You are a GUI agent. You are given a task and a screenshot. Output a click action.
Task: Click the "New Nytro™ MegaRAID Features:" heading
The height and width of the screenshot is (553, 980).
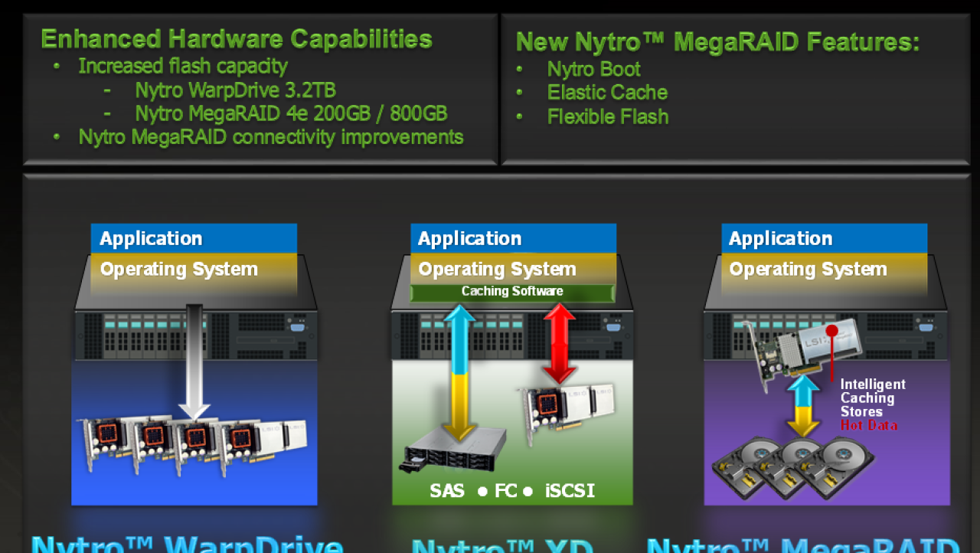(x=718, y=41)
